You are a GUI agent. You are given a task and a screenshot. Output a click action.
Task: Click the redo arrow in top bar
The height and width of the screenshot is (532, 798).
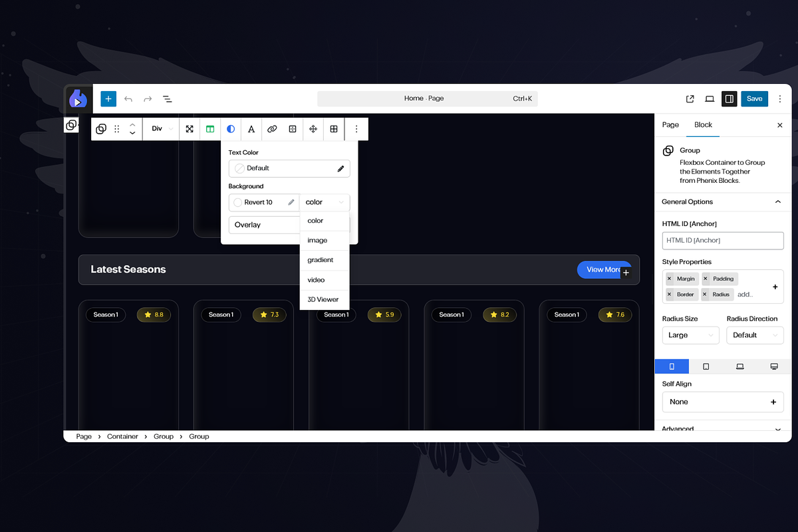(x=148, y=98)
